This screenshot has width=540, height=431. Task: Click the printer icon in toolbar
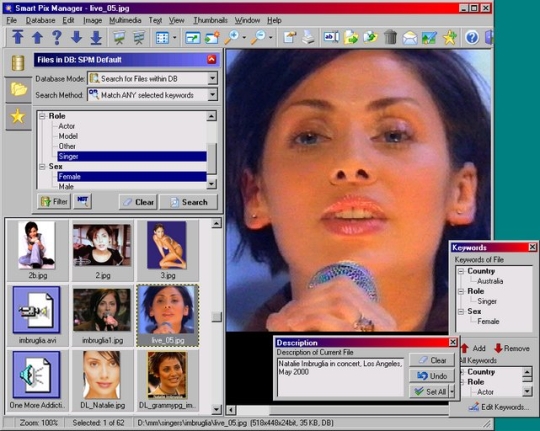point(308,37)
